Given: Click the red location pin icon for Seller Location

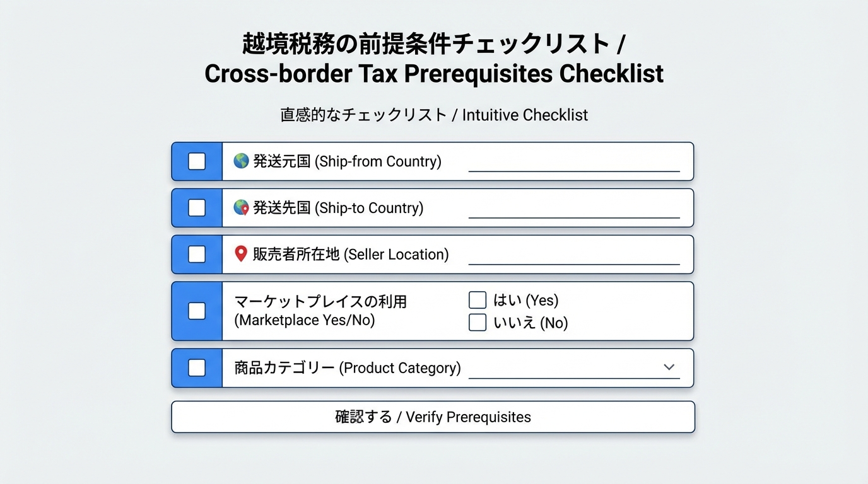Looking at the screenshot, I should [x=240, y=254].
